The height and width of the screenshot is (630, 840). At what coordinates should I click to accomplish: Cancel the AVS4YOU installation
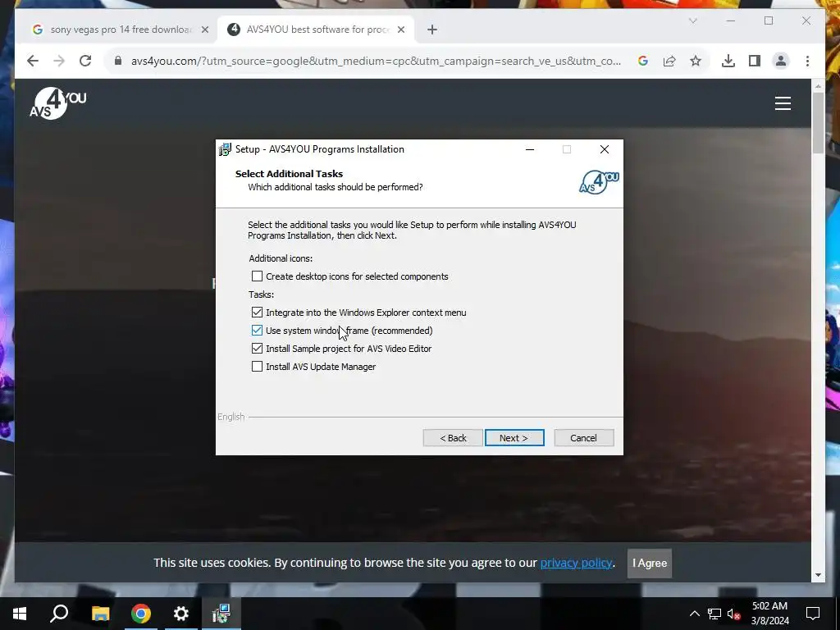pyautogui.click(x=583, y=438)
